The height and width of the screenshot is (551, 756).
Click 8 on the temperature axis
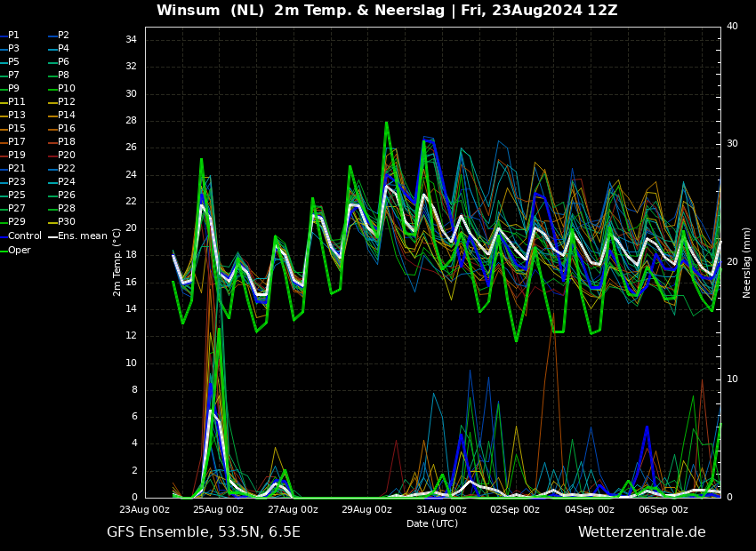tap(134, 389)
